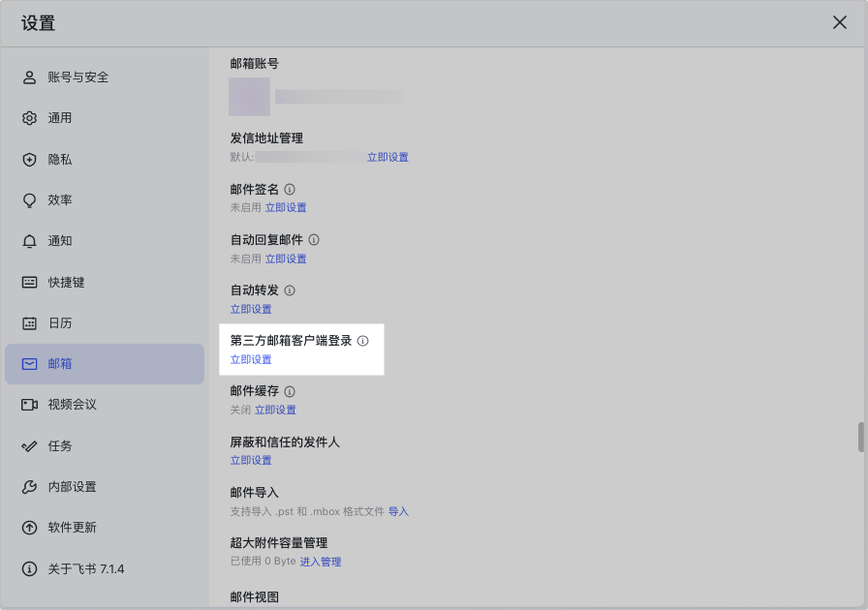The image size is (868, 610).
Task: Click info icon next to 自动转发
Action: coord(290,290)
